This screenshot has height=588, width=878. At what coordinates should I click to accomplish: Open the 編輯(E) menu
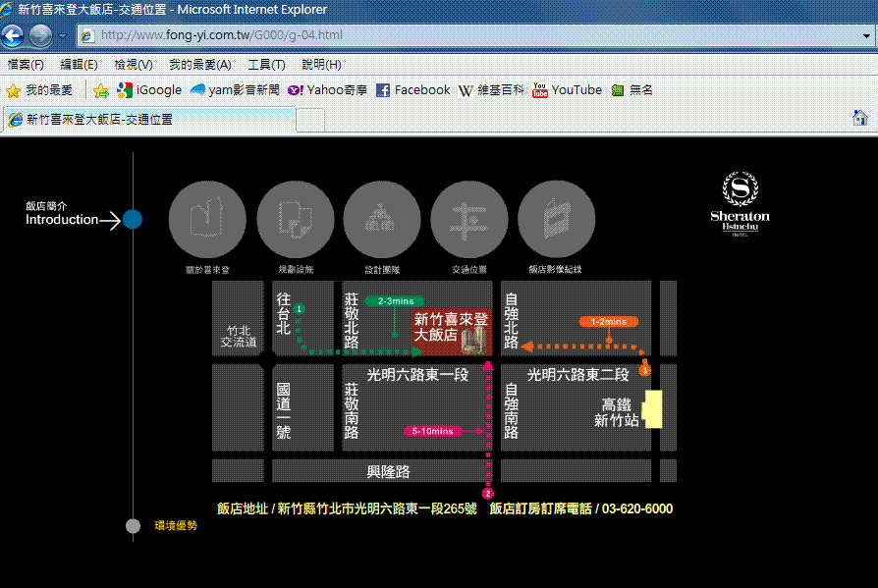[x=79, y=65]
